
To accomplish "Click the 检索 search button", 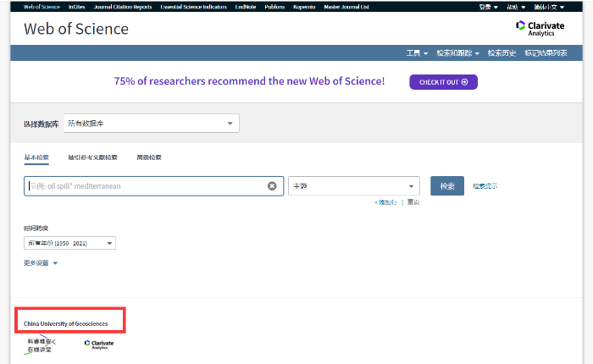I will pyautogui.click(x=447, y=186).
